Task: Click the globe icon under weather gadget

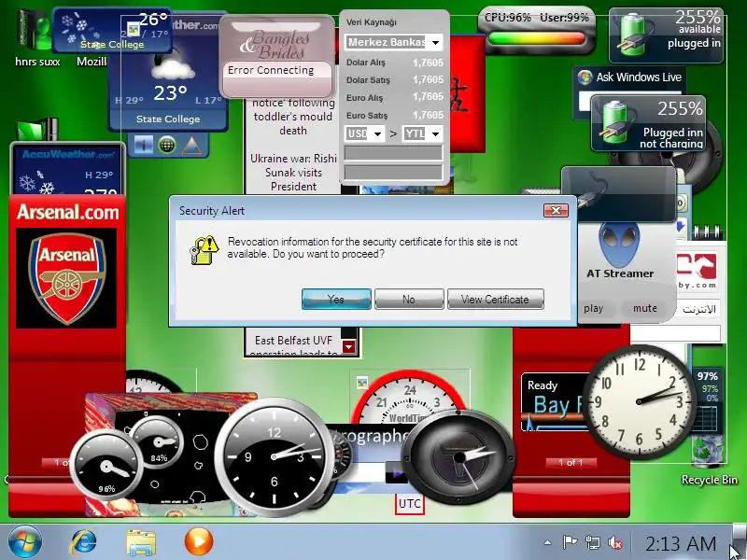Action: [x=167, y=145]
